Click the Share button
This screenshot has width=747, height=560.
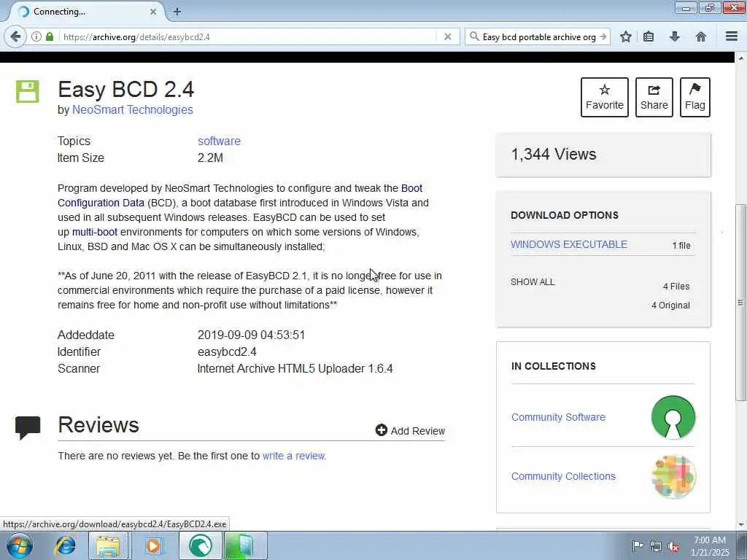(654, 97)
